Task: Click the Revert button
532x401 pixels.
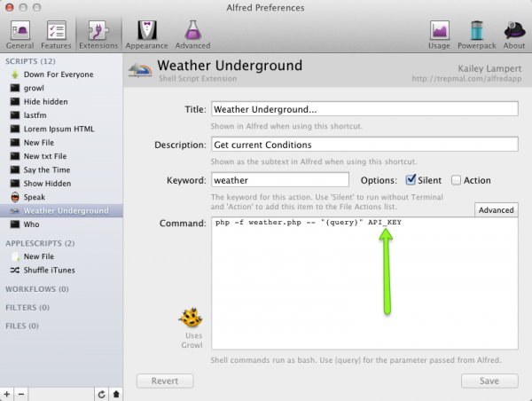Action: pyautogui.click(x=165, y=381)
